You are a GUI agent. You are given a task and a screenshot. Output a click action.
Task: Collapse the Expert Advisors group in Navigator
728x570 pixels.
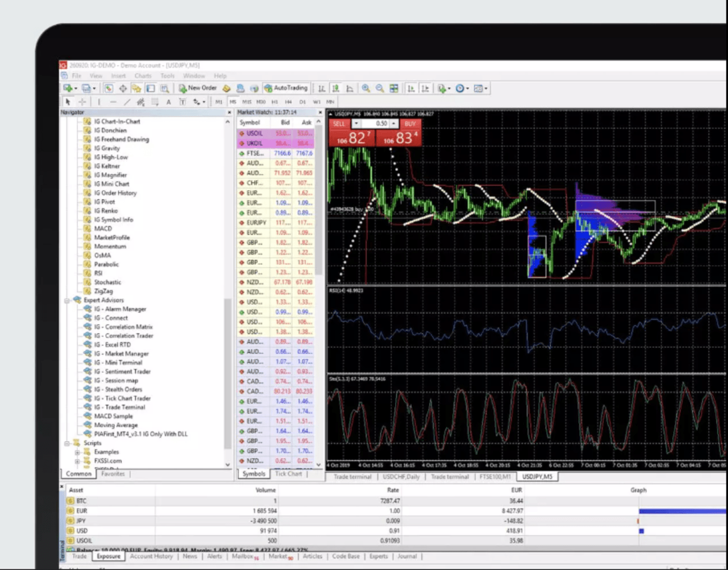[67, 300]
